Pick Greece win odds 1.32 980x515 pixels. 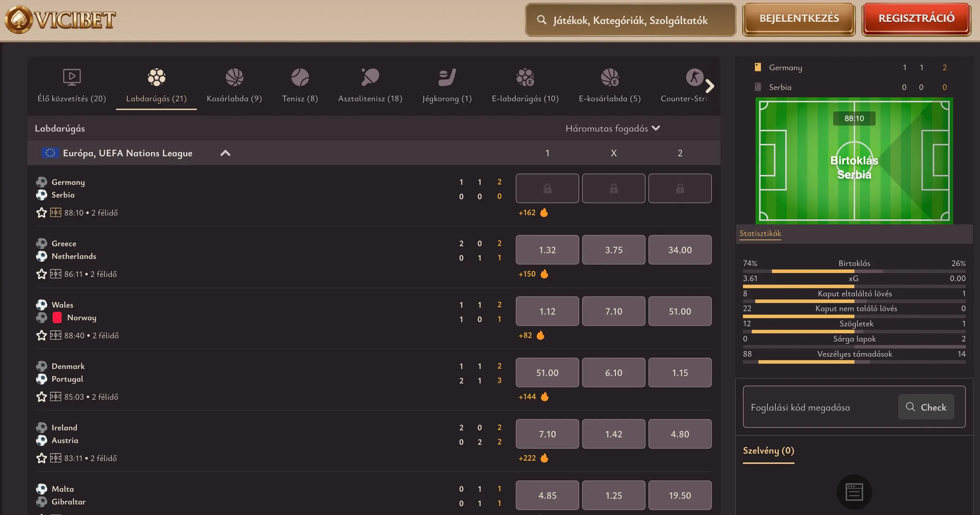click(547, 250)
